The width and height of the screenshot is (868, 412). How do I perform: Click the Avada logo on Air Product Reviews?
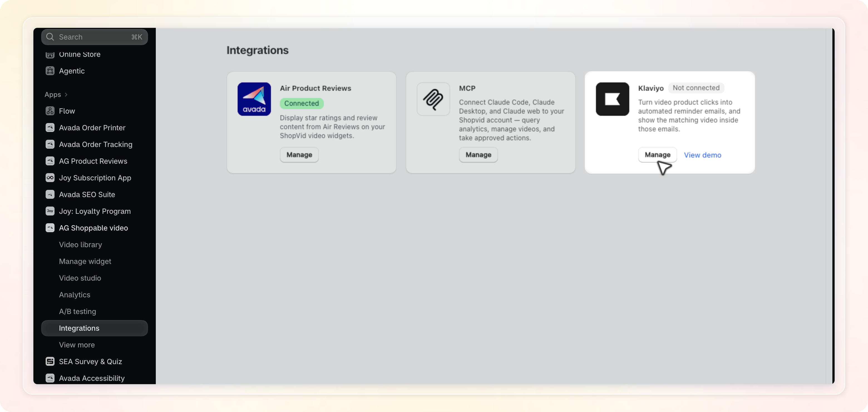coord(254,99)
